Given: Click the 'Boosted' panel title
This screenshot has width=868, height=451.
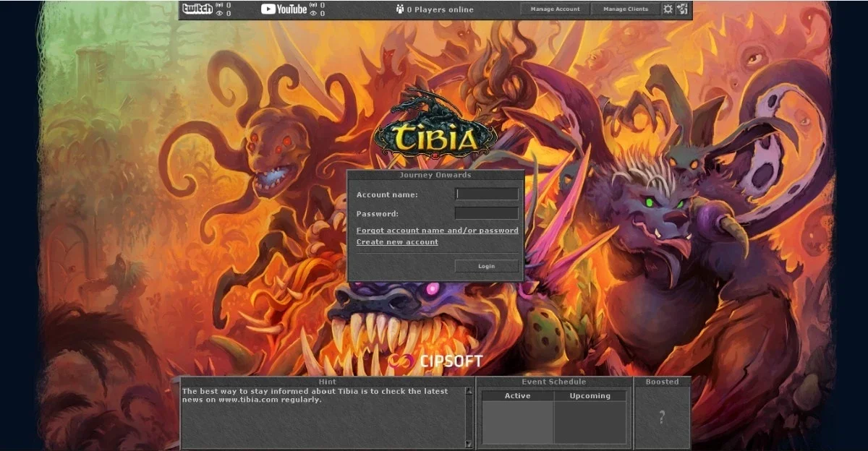Looking at the screenshot, I should 662,382.
